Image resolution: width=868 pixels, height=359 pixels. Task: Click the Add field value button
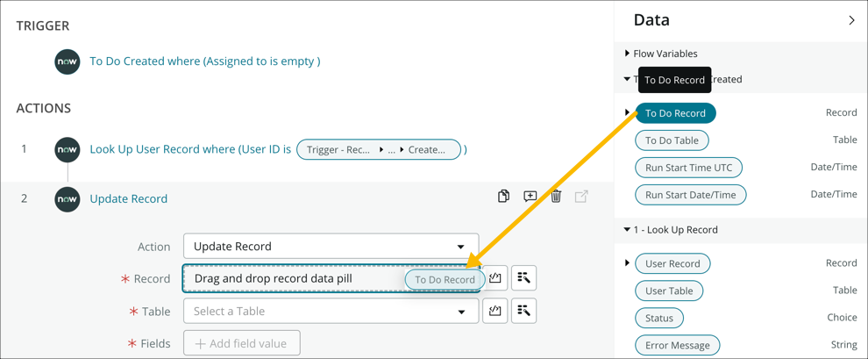[x=242, y=343]
